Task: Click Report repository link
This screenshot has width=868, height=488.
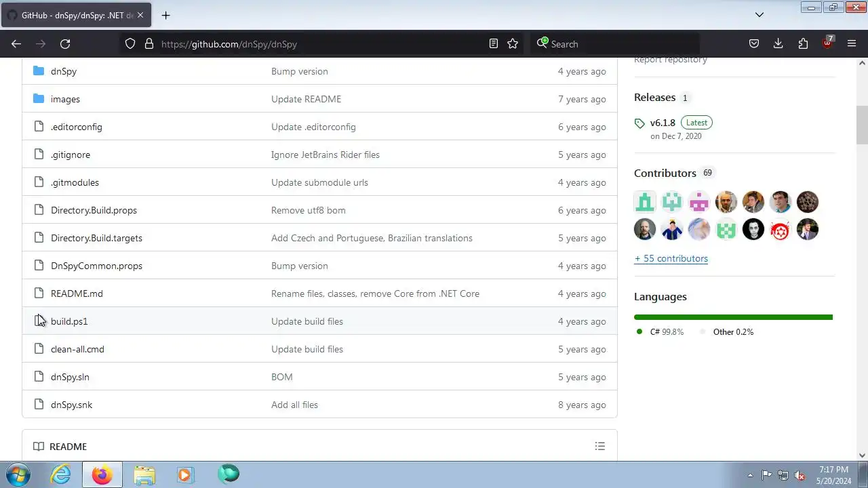Action: 671,60
